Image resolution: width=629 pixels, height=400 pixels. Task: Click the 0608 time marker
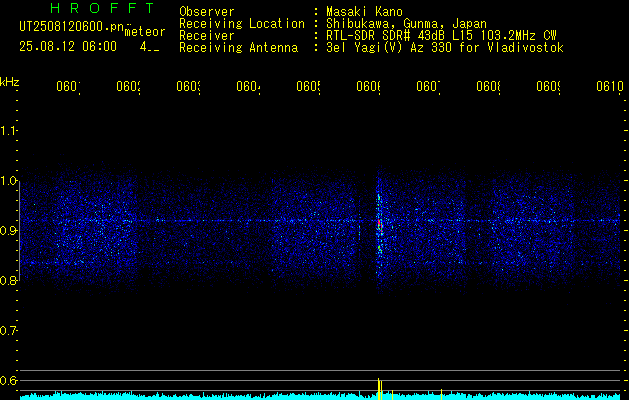[489, 87]
